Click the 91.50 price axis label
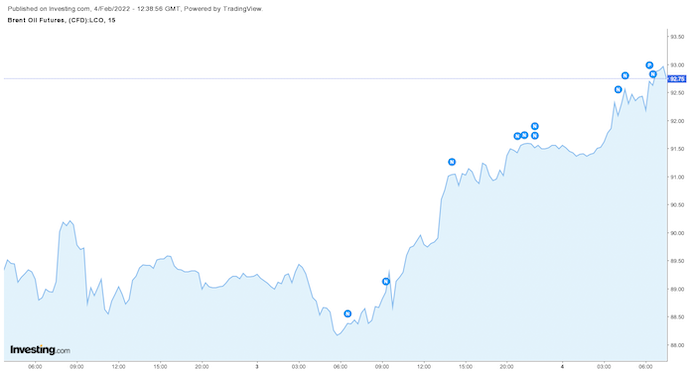Viewport: 690px width, 373px height. (677, 149)
